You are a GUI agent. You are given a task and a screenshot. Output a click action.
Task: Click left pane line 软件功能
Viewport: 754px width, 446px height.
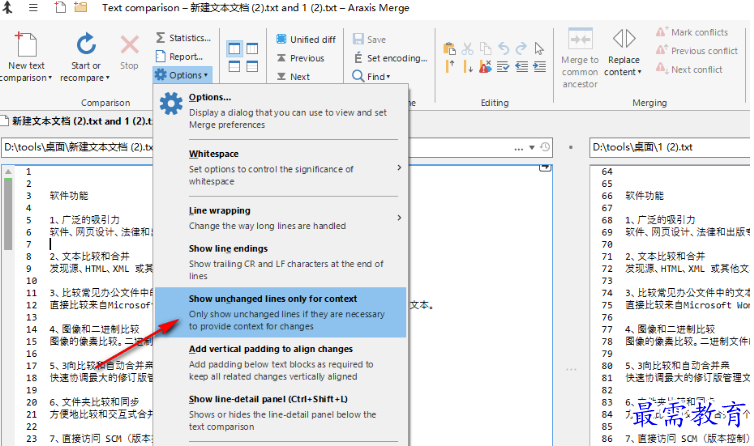click(x=69, y=196)
